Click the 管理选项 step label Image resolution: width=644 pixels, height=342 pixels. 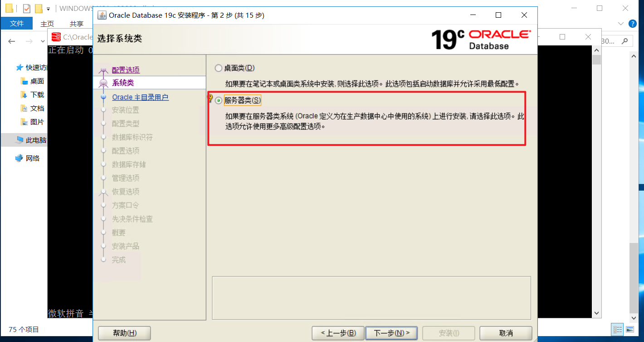[x=126, y=178]
